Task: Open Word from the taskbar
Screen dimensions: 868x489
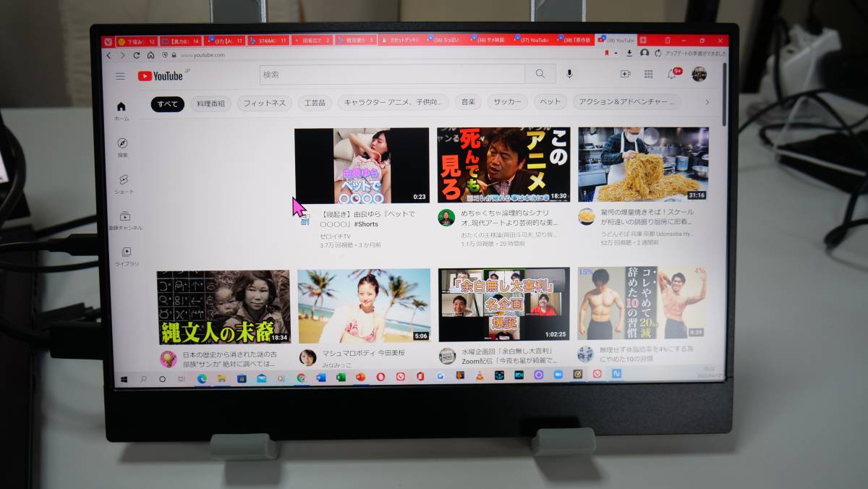Action: coord(321,378)
